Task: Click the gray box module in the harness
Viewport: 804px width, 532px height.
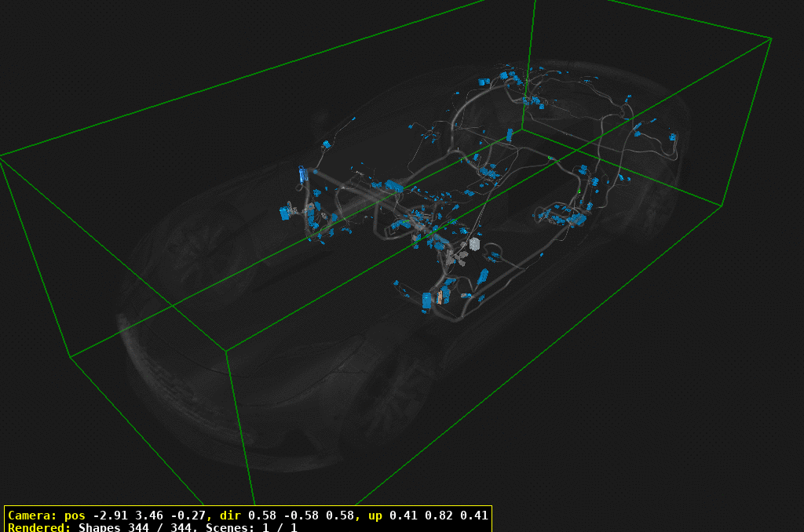Action: [x=475, y=245]
